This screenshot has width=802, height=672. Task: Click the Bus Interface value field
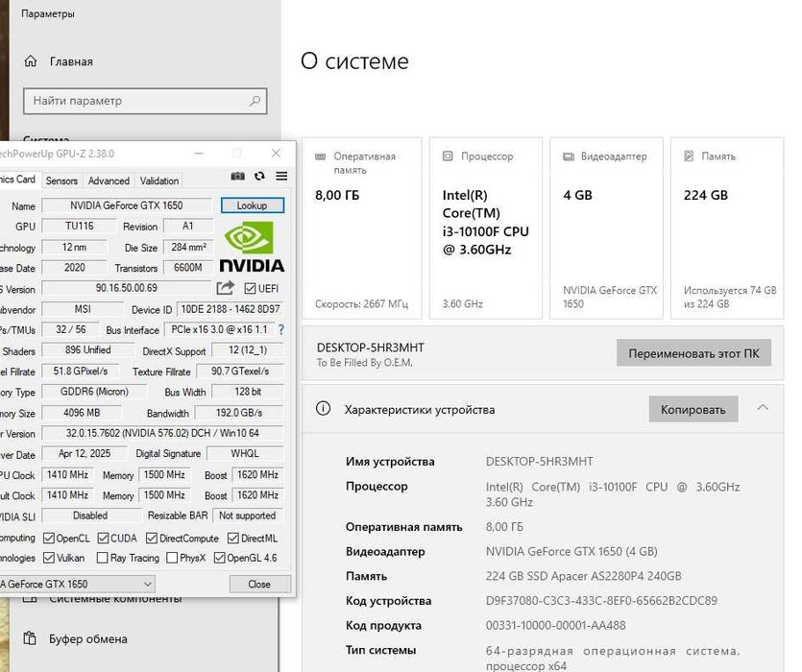(219, 330)
